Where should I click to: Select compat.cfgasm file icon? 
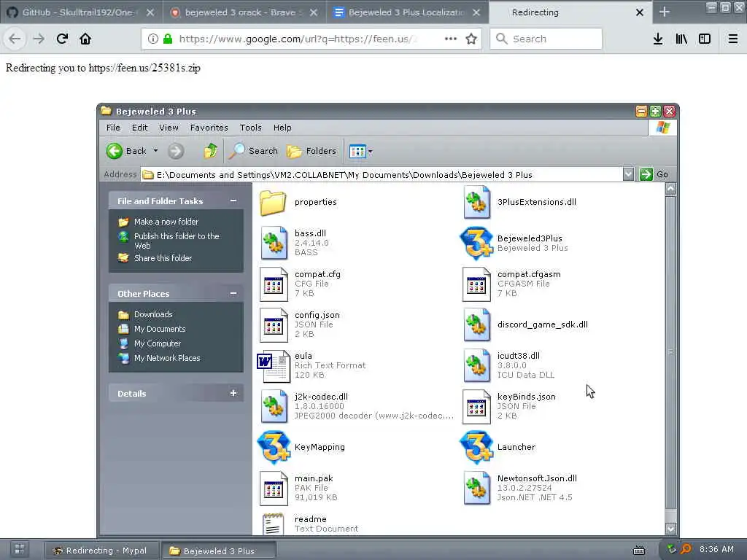pos(476,284)
